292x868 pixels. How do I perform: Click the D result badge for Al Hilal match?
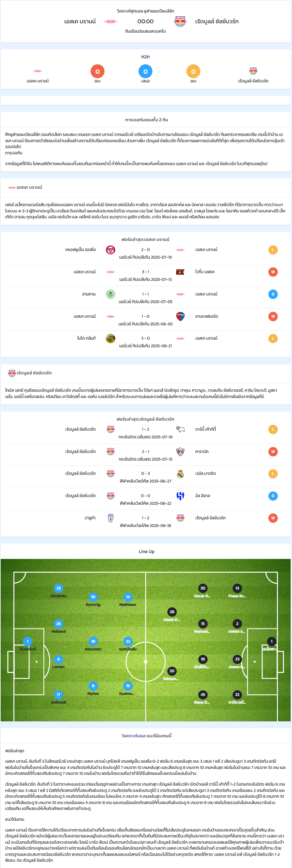(x=273, y=496)
